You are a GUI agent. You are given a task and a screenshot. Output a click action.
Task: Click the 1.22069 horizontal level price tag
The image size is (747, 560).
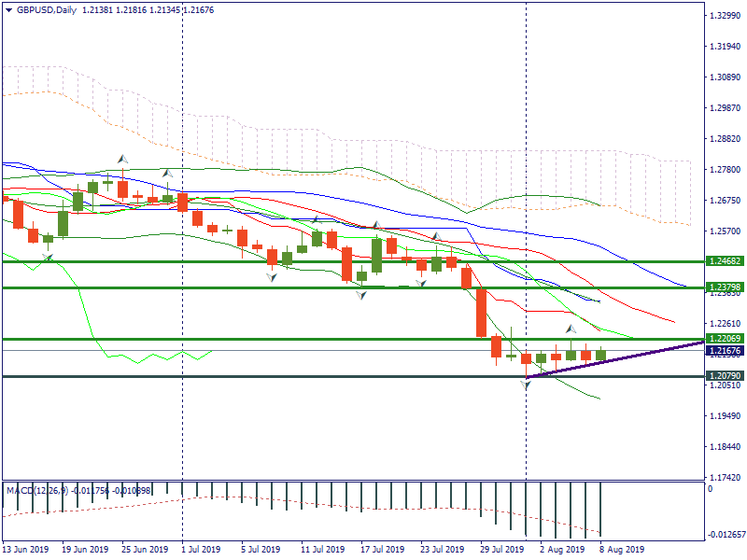(x=725, y=339)
